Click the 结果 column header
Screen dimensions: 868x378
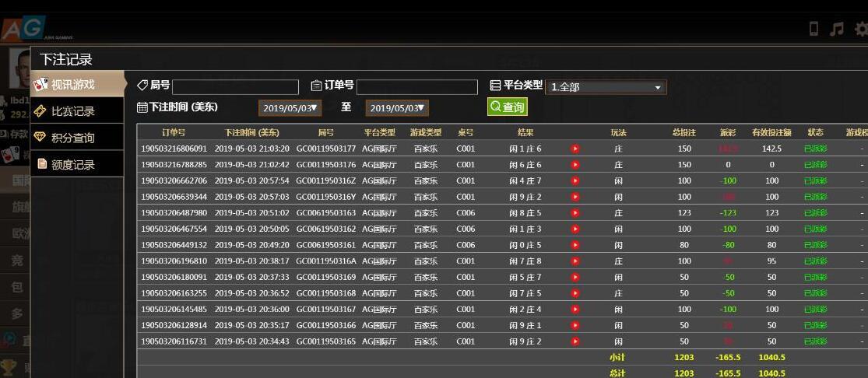(x=525, y=133)
